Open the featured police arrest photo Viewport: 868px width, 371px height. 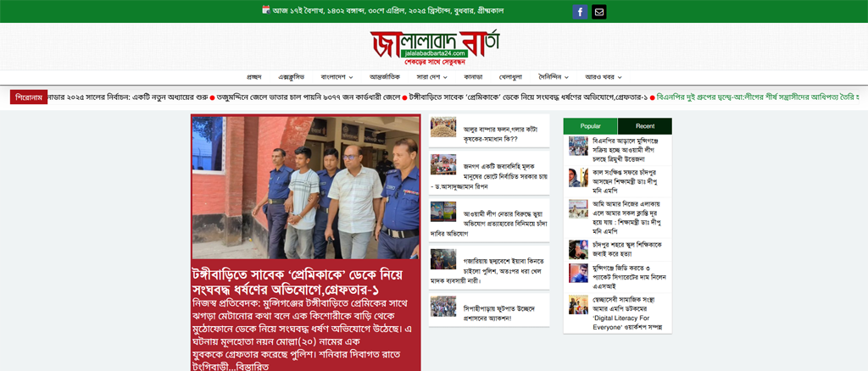coord(305,186)
